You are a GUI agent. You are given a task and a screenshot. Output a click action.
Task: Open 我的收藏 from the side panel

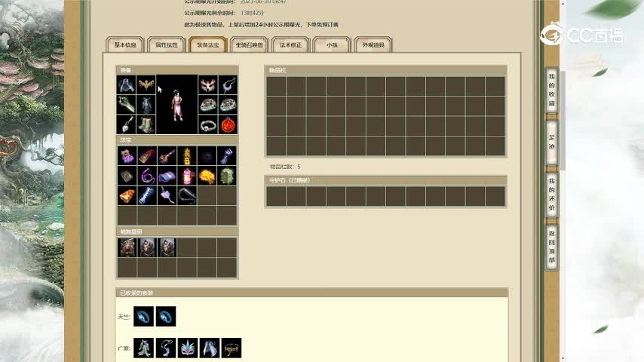click(x=551, y=90)
